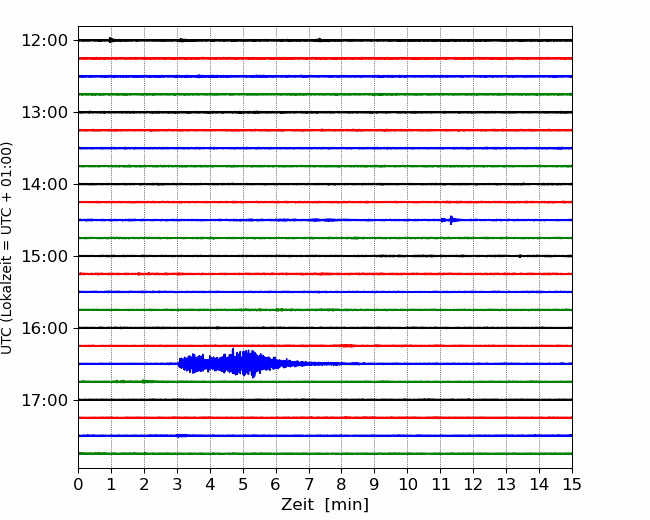Click the Zeit [min] axis title
Image resolution: width=650 pixels, height=520 pixels.
click(x=325, y=505)
